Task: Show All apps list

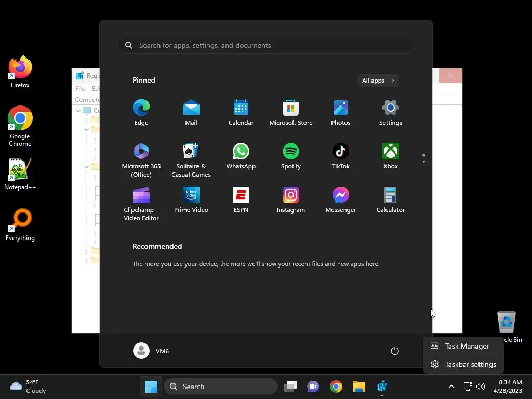Action: coord(378,81)
